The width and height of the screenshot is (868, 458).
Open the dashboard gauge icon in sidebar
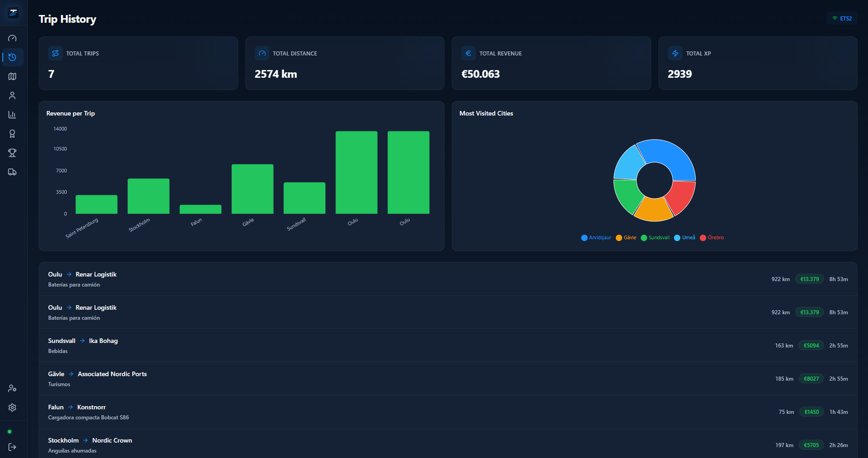12,38
